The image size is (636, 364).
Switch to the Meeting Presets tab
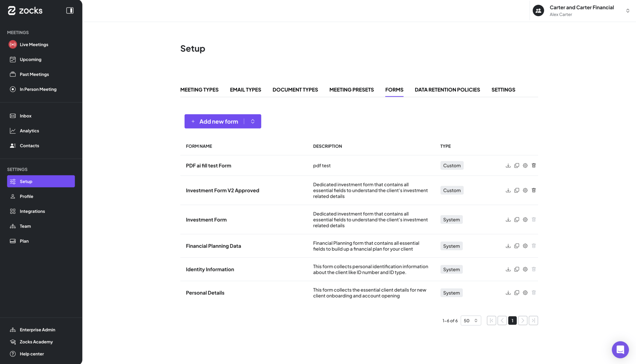[351, 90]
